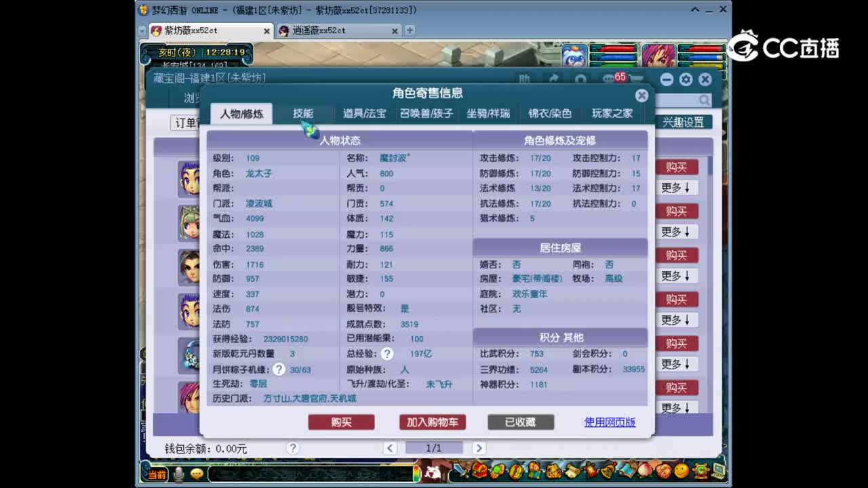
Task: Open the 召唤兽/孩子 tab
Action: click(426, 114)
